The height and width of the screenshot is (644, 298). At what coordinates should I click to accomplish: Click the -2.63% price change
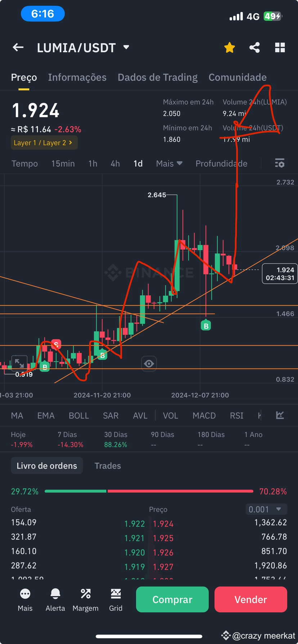click(x=68, y=129)
